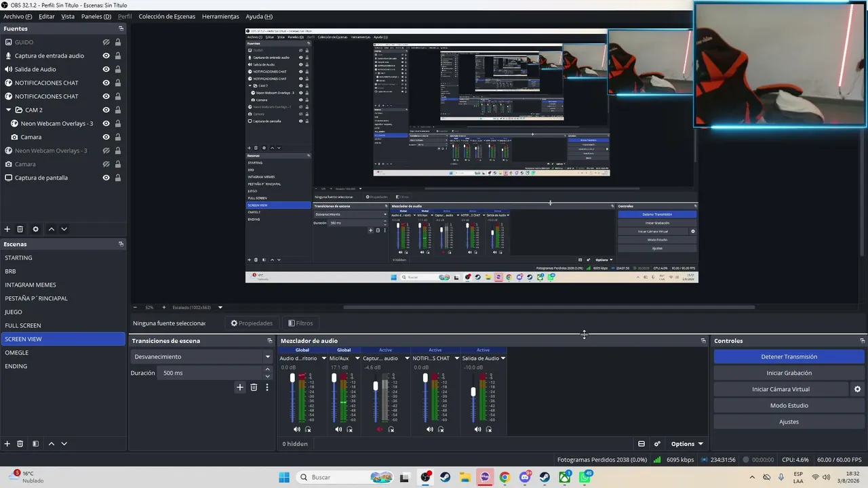
Task: Open virtual camera settings gear icon
Action: coord(857,389)
